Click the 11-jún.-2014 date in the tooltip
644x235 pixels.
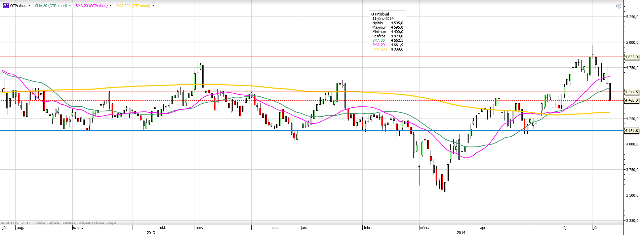tap(383, 19)
